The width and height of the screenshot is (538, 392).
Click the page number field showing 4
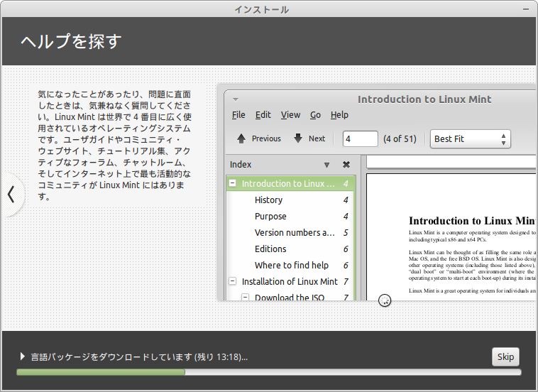(361, 139)
